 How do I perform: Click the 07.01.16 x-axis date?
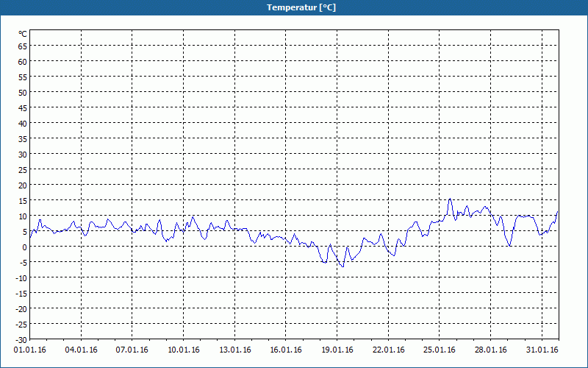pos(132,350)
